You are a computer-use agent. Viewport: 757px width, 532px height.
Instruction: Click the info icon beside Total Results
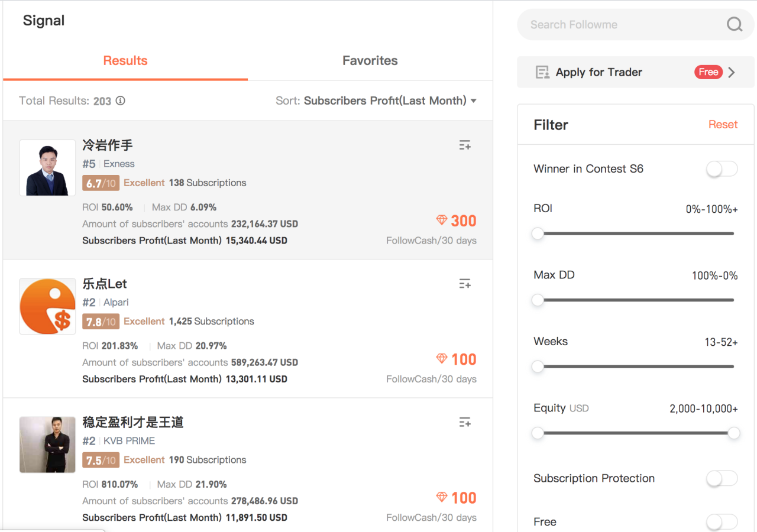pos(121,100)
